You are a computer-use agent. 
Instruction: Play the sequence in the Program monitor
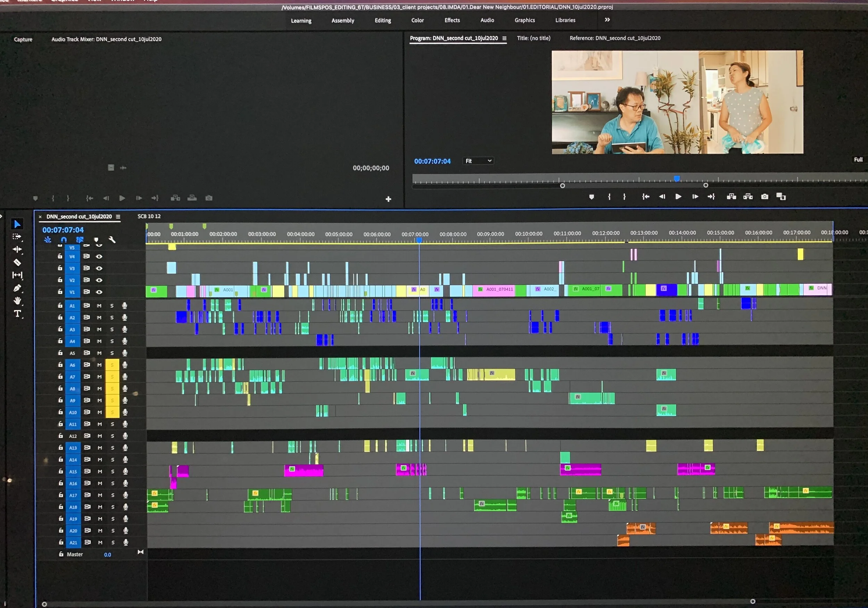point(678,196)
